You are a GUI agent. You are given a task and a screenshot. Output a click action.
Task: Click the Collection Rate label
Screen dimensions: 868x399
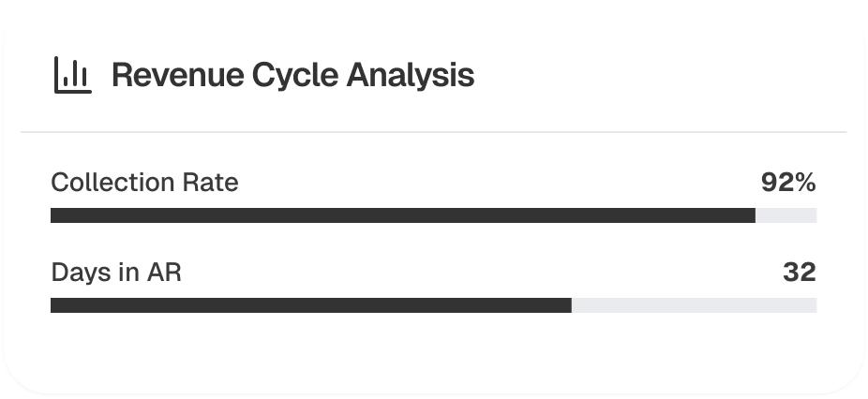tap(144, 183)
